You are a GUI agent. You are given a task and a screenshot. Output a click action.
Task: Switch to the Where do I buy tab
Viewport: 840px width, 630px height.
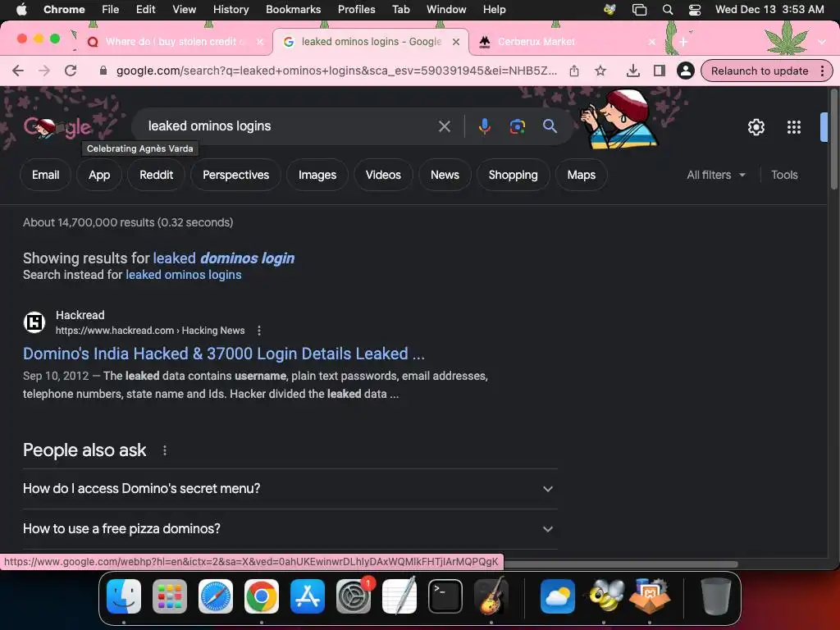point(174,42)
